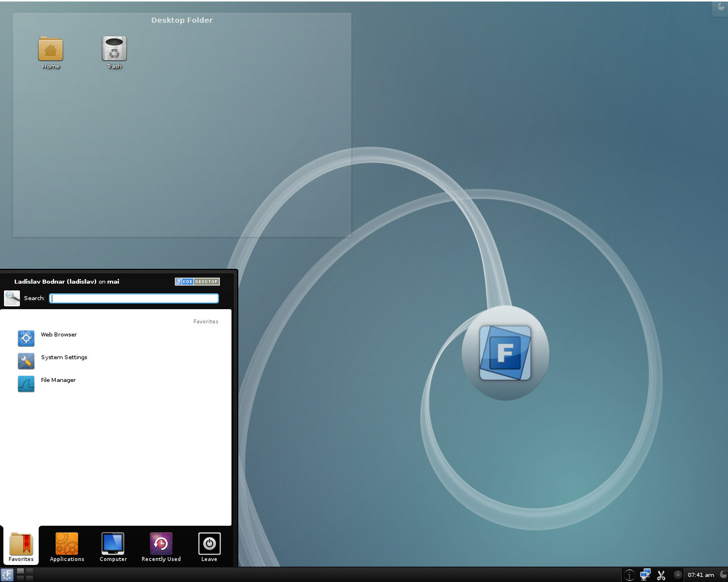728x582 pixels.
Task: Launch Web Browser from Favorites
Action: (59, 335)
